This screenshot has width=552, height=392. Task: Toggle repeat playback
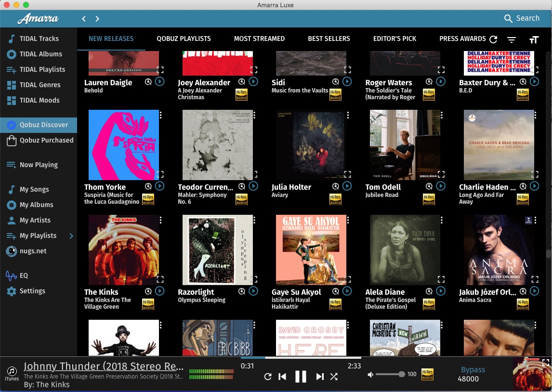tap(268, 377)
